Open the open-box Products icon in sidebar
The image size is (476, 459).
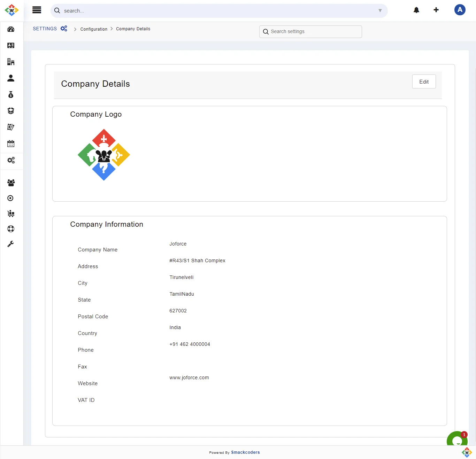coord(11,111)
